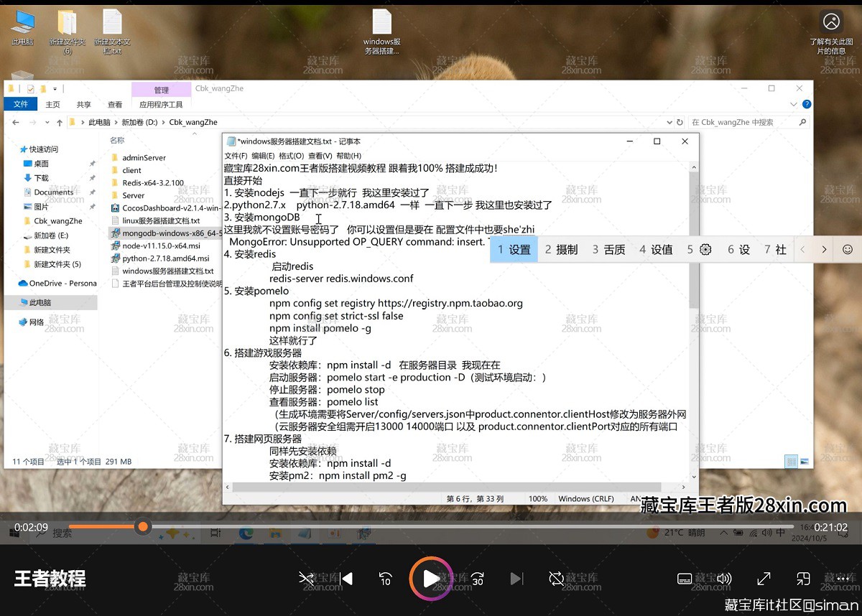The image size is (862, 616).
Task: Toggle repeat mode in the player
Action: pyautogui.click(x=556, y=579)
